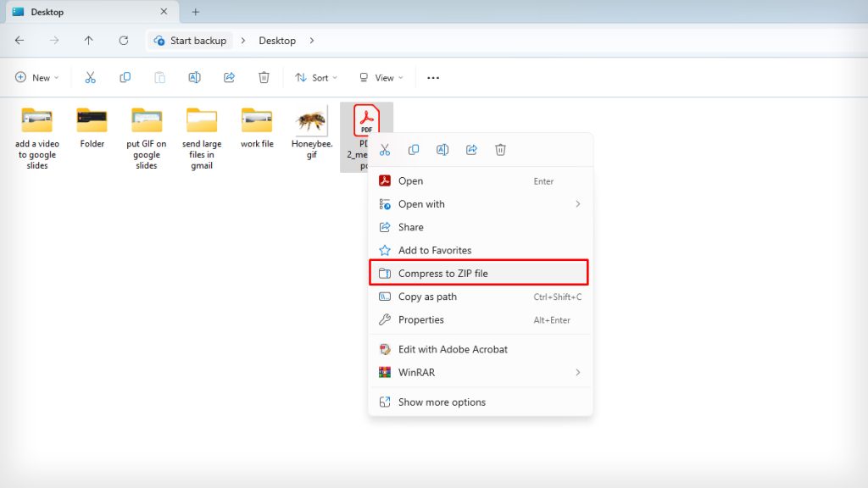
Task: Share the PDF using the context menu share icon
Action: [x=471, y=149]
